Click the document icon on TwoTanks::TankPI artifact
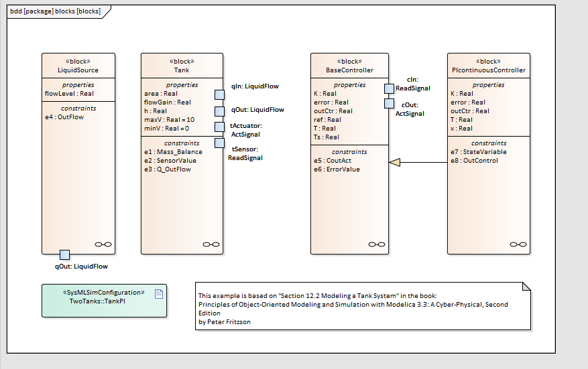This screenshot has height=369, width=588. [x=159, y=294]
